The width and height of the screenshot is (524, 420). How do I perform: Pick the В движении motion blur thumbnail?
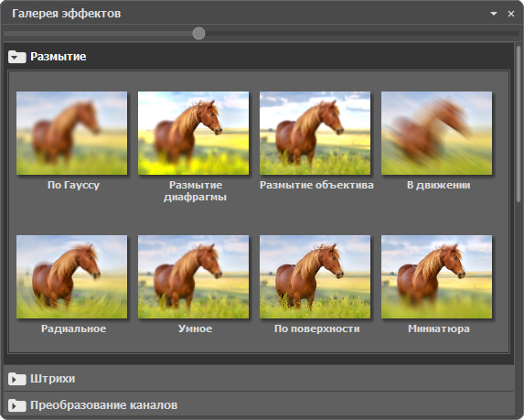tap(437, 133)
